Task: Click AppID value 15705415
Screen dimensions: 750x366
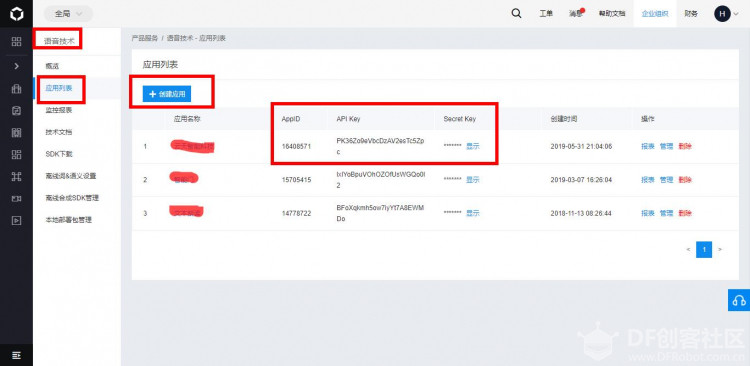Action: click(296, 180)
